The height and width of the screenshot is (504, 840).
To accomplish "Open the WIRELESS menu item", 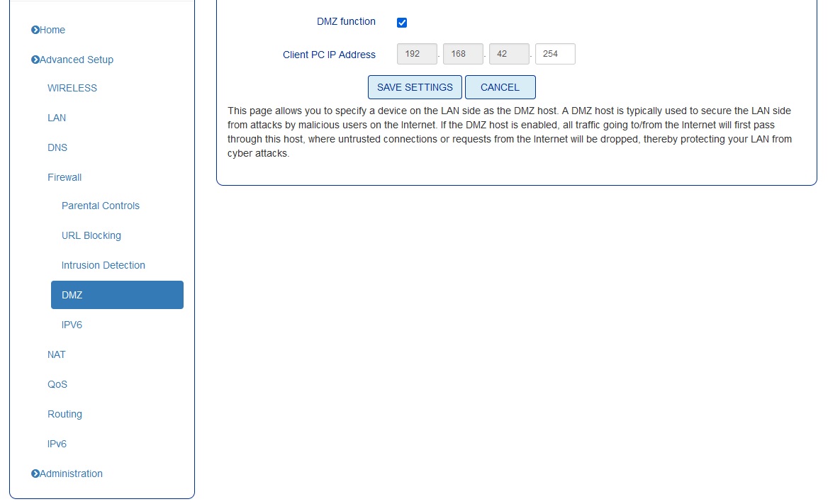I will coord(72,88).
